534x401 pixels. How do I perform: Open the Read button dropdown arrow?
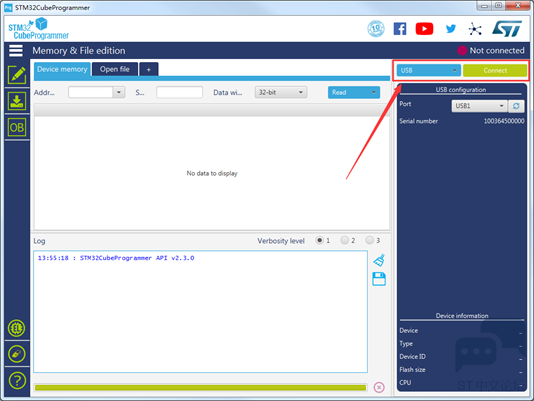[374, 92]
